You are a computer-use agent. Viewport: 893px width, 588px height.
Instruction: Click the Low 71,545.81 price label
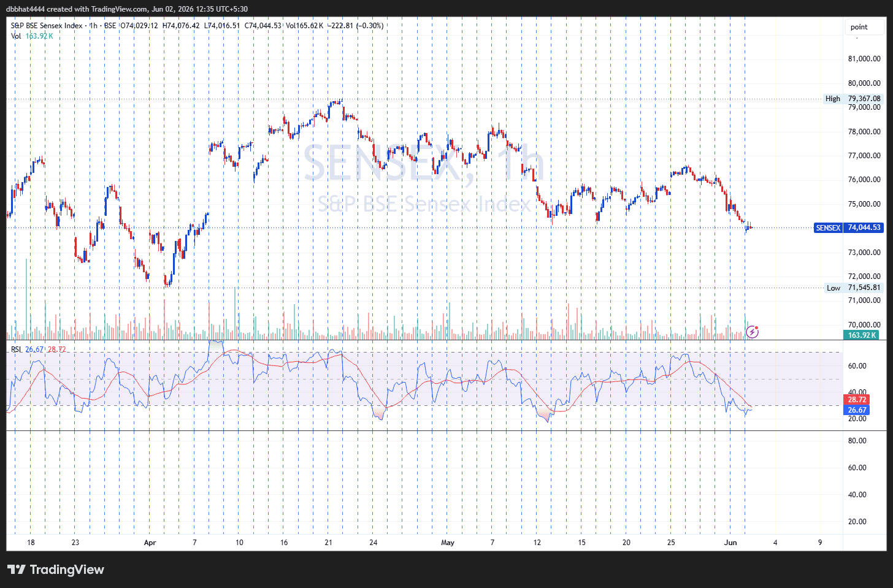[x=853, y=288]
